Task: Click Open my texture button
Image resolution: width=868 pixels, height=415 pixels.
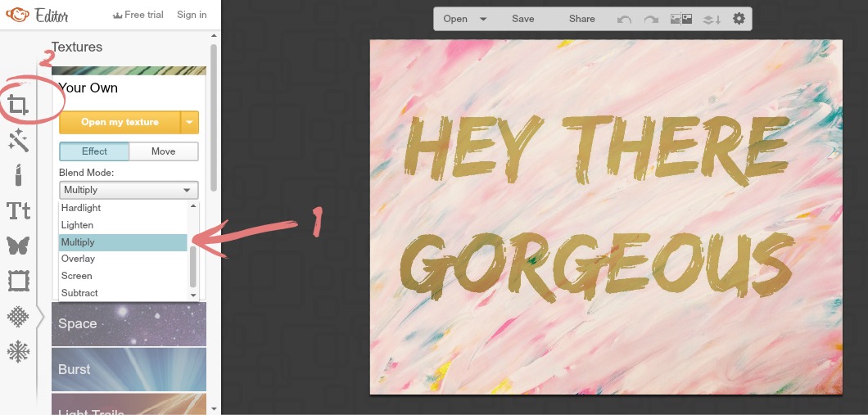Action: pyautogui.click(x=120, y=122)
